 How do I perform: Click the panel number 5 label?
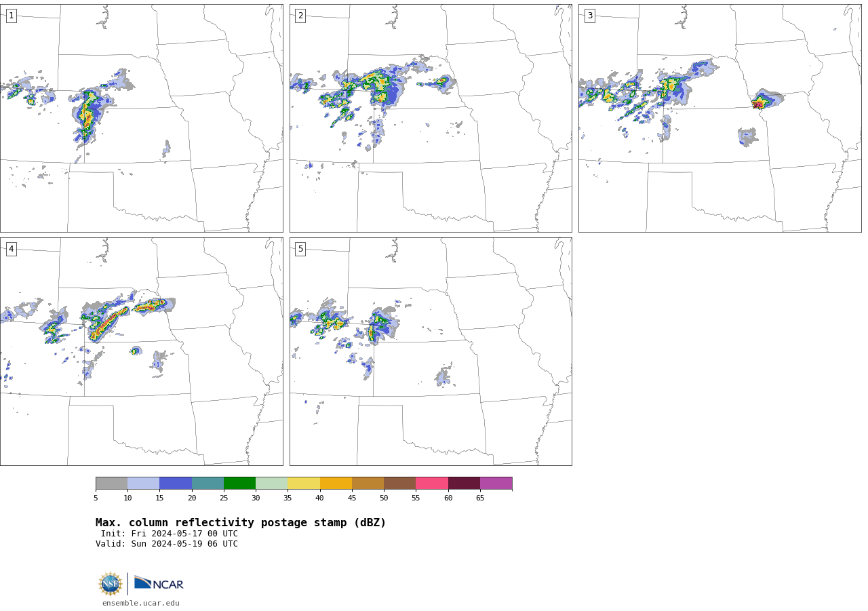coord(300,249)
